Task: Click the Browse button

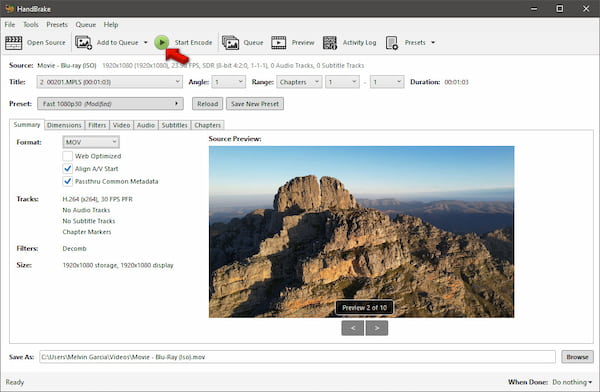Action: (577, 357)
